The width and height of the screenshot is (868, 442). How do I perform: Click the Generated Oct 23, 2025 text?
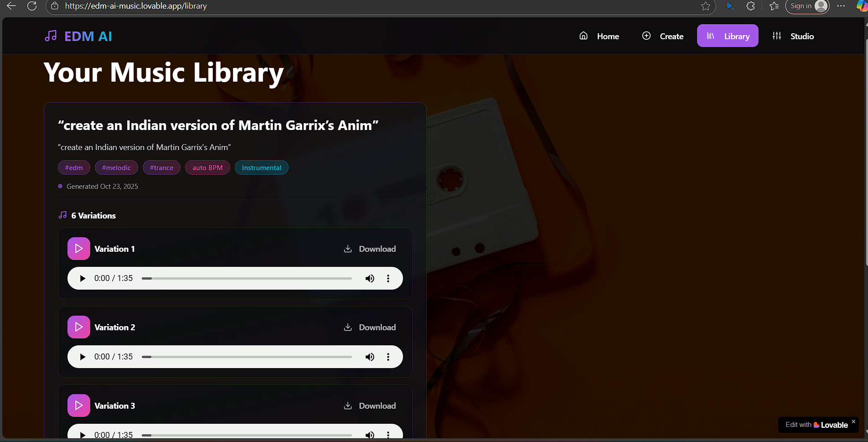(102, 186)
